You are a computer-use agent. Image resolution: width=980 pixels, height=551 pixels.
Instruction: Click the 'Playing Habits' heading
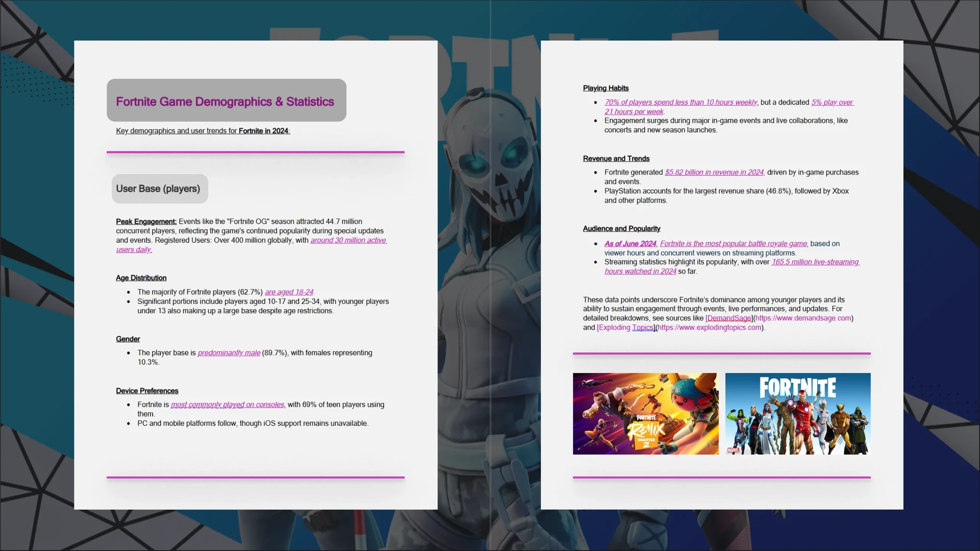click(605, 88)
